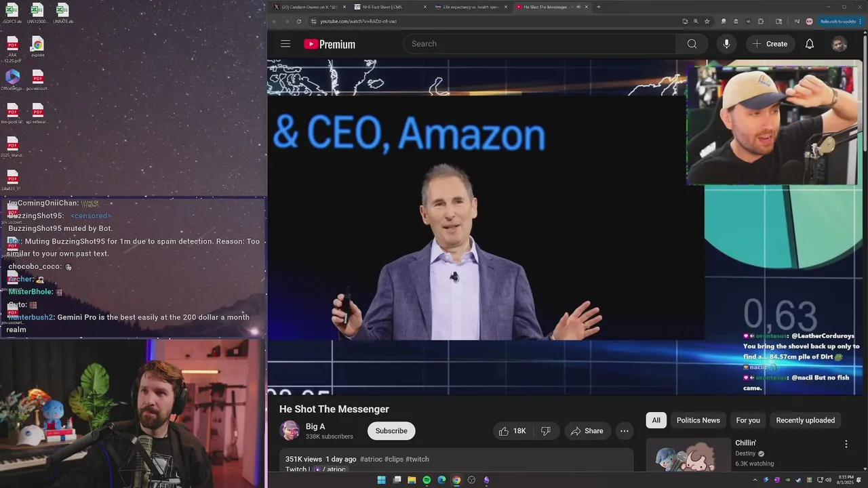Like the video showing 18K likes
The width and height of the screenshot is (868, 488).
513,431
